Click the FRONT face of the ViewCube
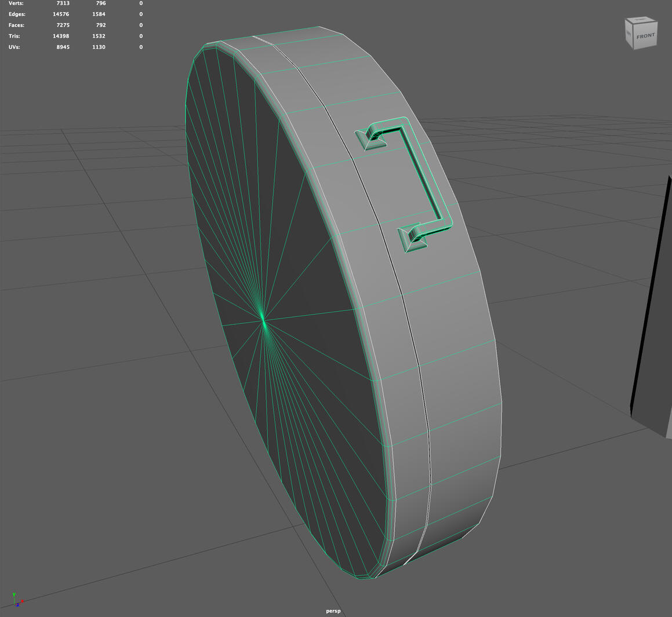Screen dimensions: 672x617 [x=644, y=36]
